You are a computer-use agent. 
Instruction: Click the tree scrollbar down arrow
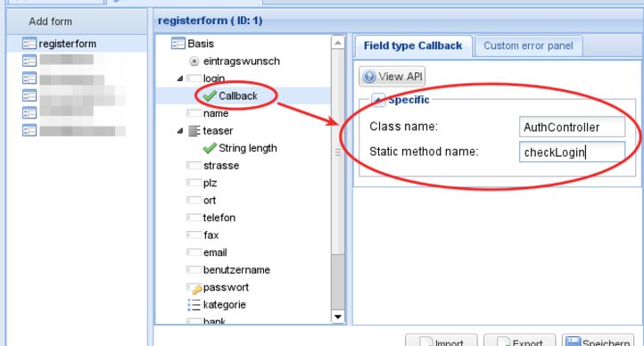(337, 317)
